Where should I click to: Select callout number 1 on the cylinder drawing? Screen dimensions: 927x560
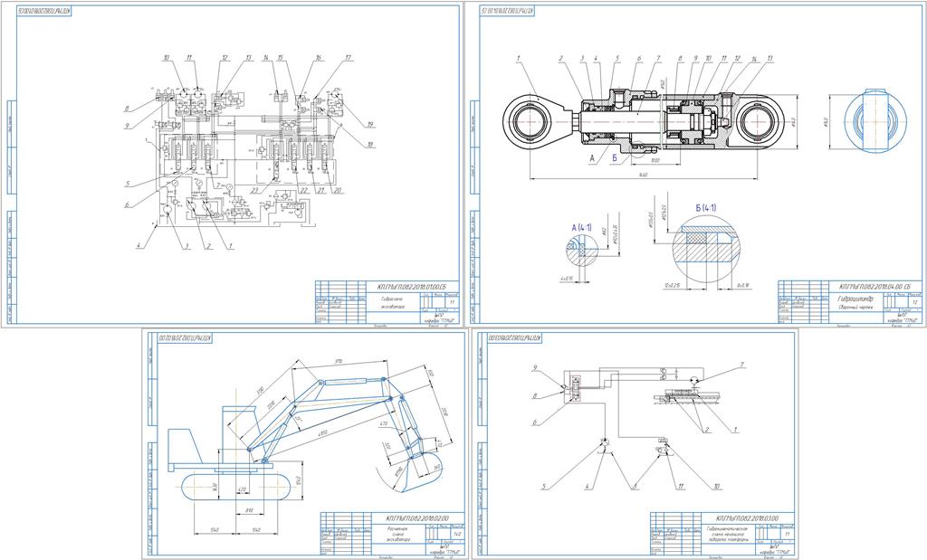(518, 59)
